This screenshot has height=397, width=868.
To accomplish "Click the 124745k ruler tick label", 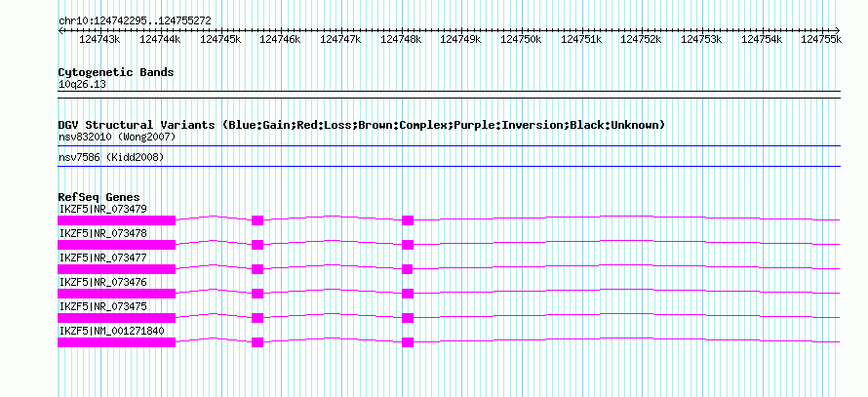I will point(220,39).
